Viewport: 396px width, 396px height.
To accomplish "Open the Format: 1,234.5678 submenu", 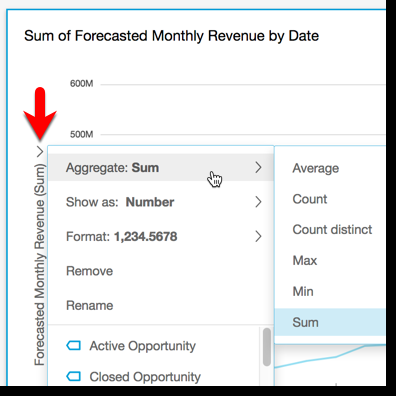I will point(161,237).
